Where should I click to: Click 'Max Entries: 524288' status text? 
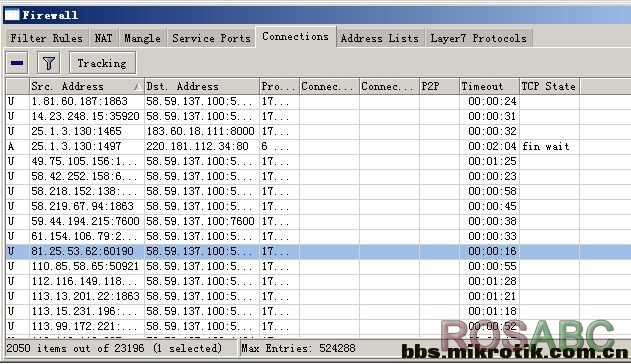pos(298,348)
